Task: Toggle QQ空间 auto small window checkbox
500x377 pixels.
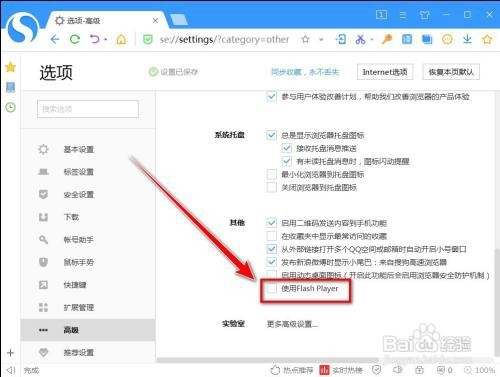Action: pos(271,249)
